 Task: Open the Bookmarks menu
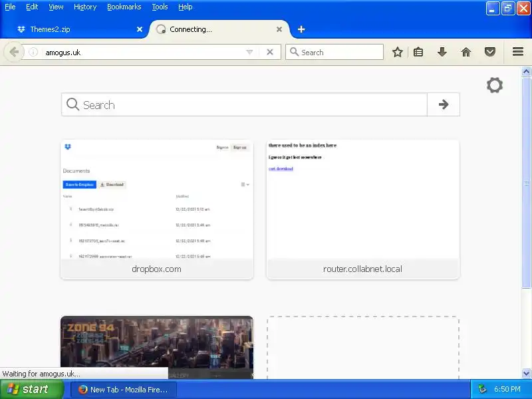click(x=124, y=7)
